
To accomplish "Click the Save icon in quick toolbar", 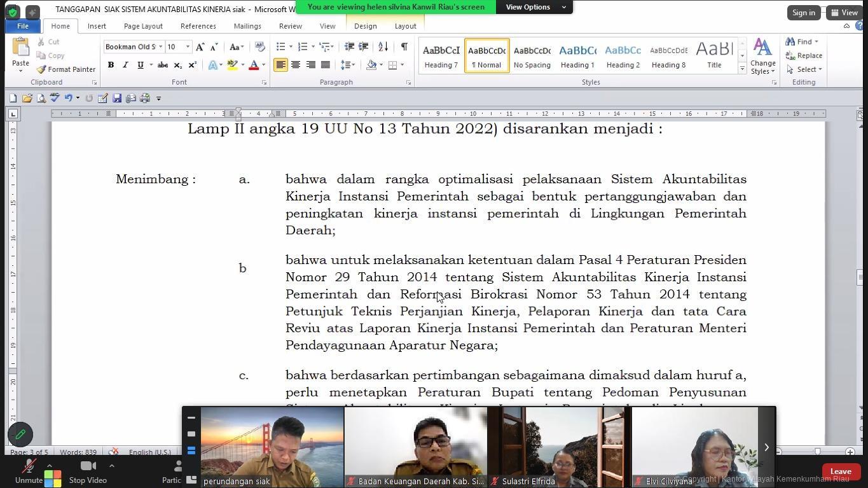I will click(117, 99).
